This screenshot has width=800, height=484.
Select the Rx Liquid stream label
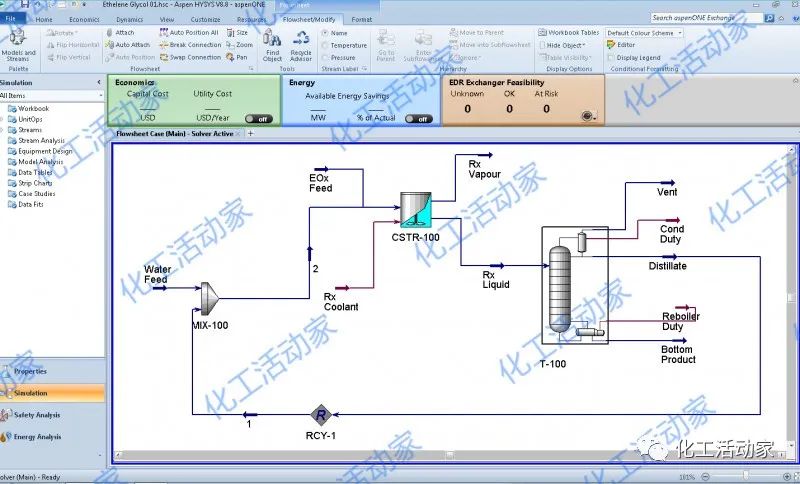tap(496, 279)
